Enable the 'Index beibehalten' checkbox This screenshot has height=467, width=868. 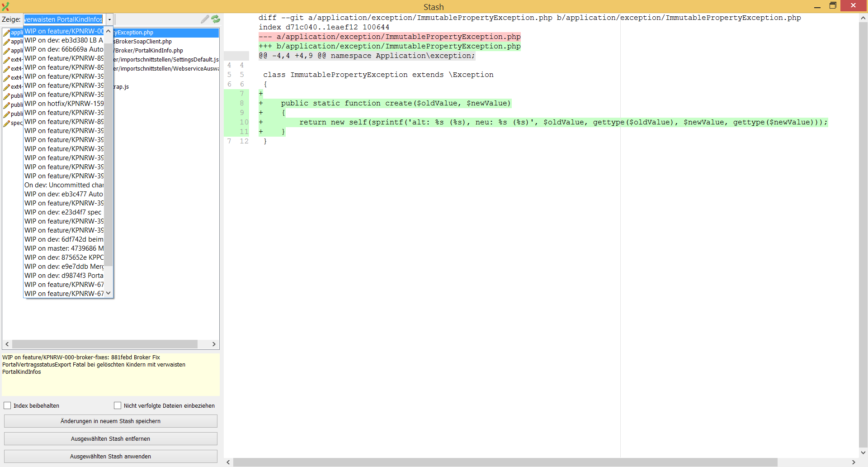tap(7, 405)
